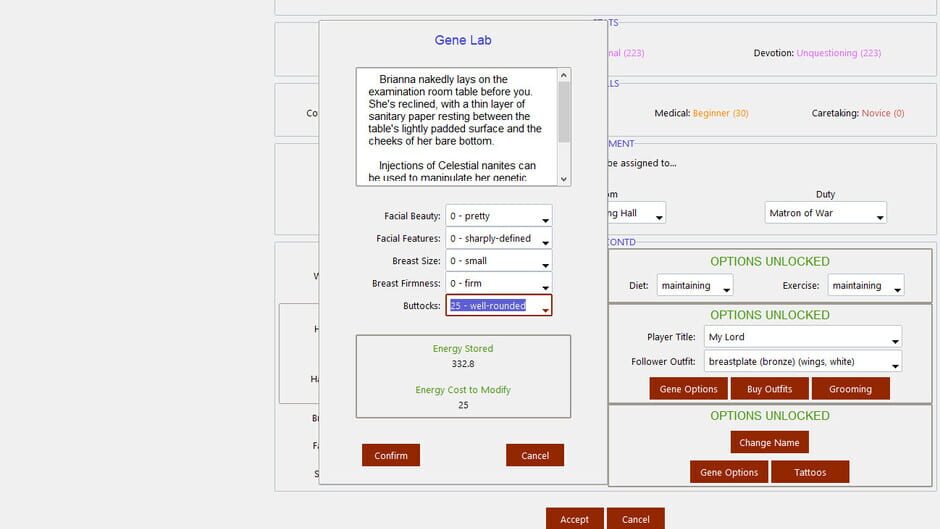
Task: Click Confirm in Gene Lab dialog
Action: point(391,455)
